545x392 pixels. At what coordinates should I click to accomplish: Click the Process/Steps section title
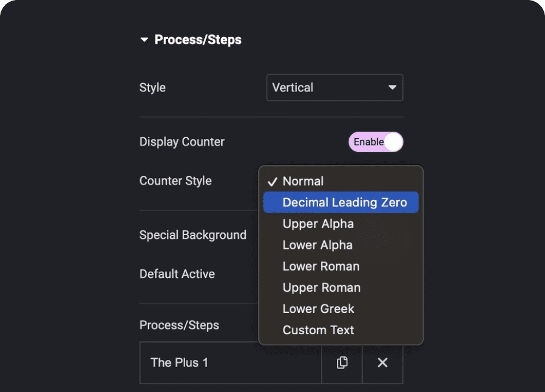click(198, 40)
